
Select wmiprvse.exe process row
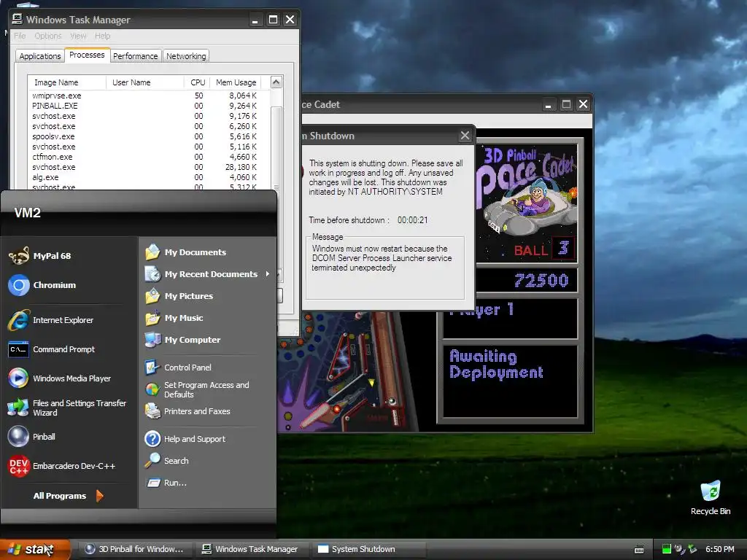pos(149,96)
